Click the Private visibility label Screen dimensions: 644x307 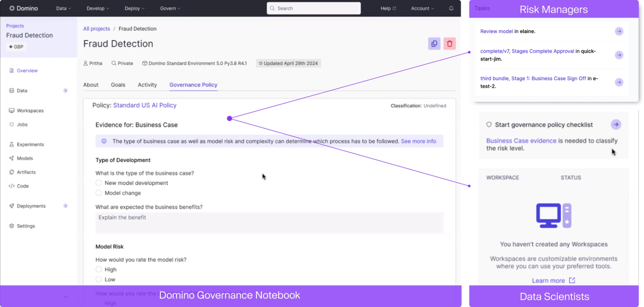[x=122, y=63]
